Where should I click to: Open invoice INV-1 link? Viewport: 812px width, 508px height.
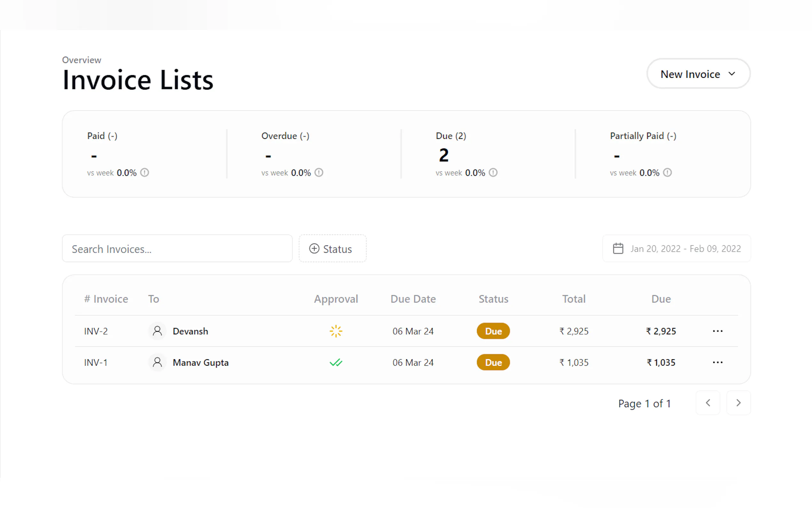point(96,362)
